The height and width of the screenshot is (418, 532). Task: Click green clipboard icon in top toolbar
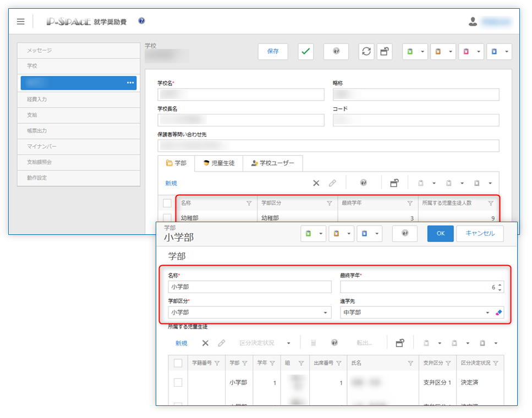[410, 51]
